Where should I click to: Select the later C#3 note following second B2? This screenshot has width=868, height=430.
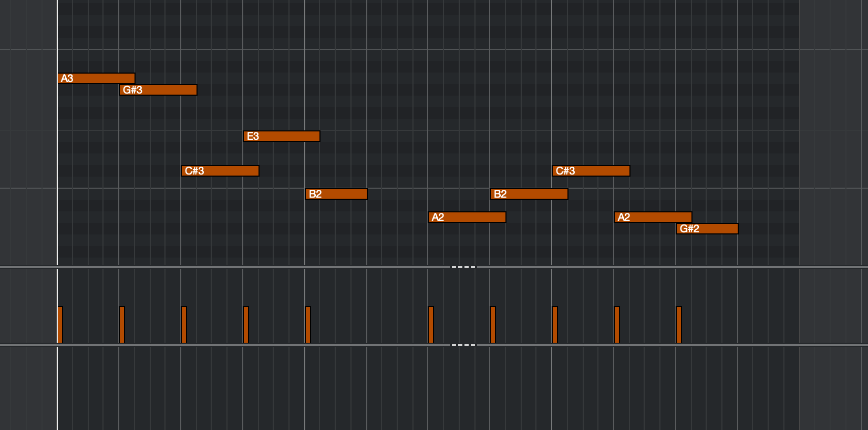pyautogui.click(x=591, y=171)
